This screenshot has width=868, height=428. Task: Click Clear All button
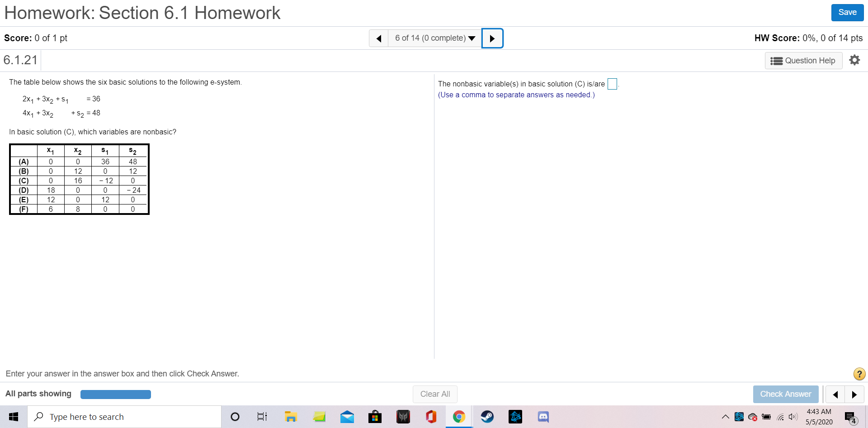[435, 394]
